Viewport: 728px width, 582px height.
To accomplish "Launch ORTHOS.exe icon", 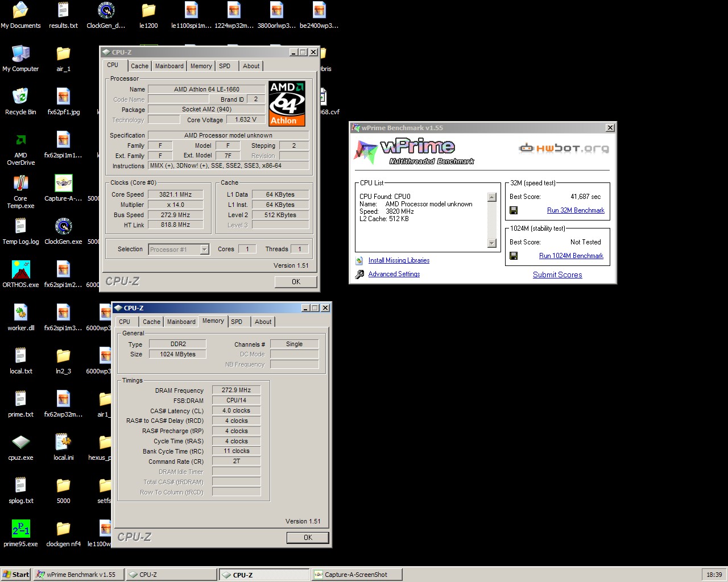I will click(20, 275).
